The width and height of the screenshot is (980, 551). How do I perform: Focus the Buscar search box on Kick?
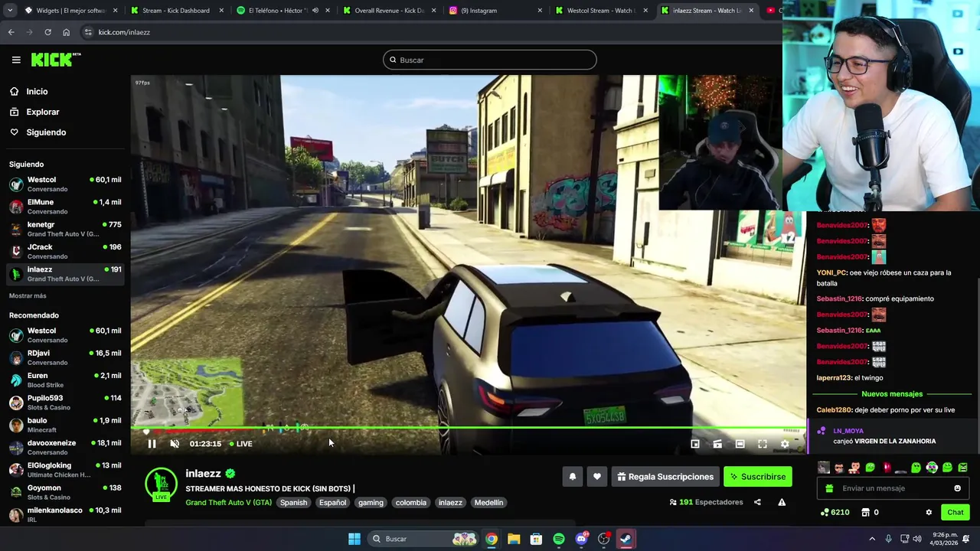coord(490,60)
